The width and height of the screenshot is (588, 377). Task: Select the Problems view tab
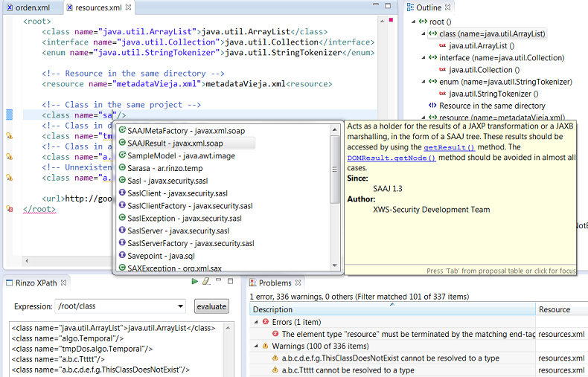point(275,283)
